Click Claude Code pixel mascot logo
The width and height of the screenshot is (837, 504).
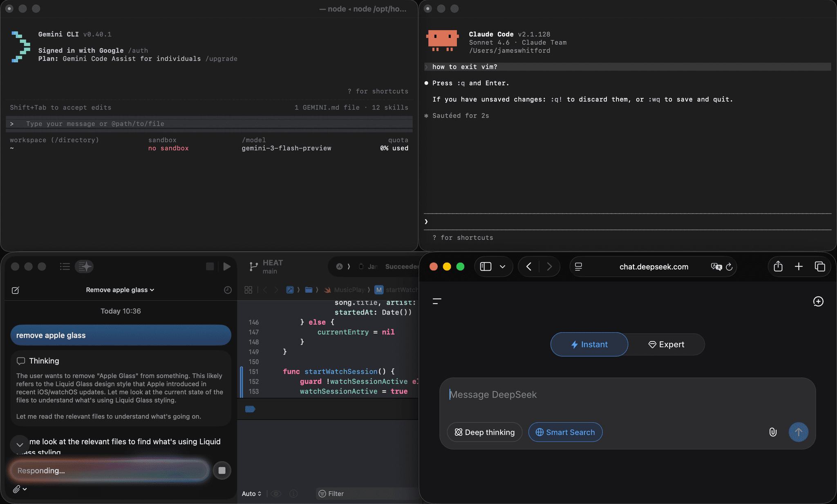(442, 40)
